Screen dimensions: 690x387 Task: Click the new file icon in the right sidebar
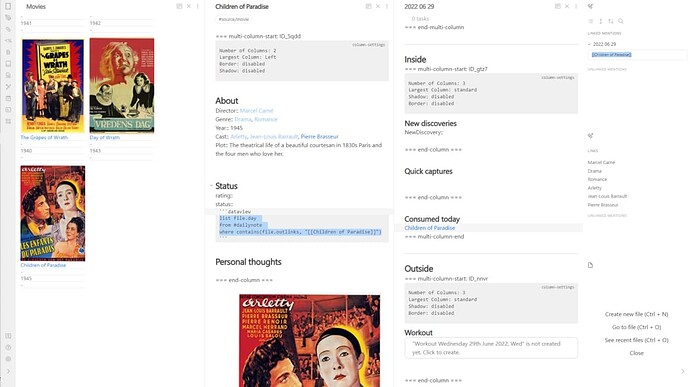(591, 265)
